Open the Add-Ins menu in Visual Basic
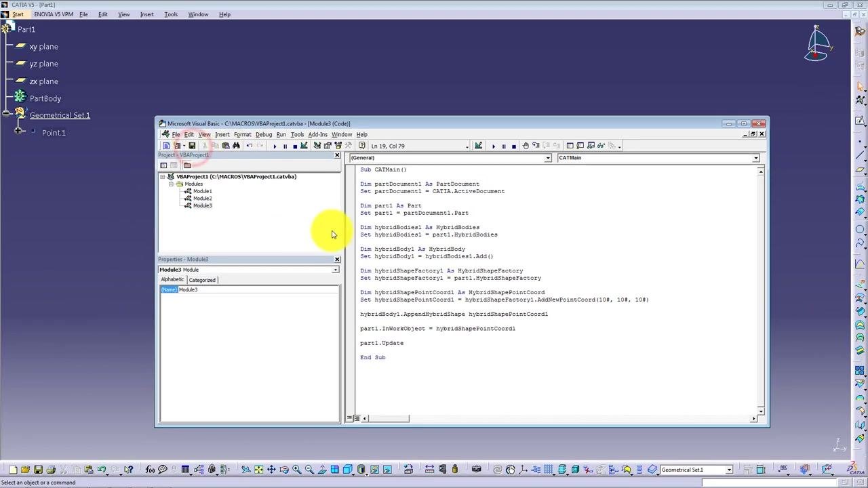 click(x=317, y=134)
